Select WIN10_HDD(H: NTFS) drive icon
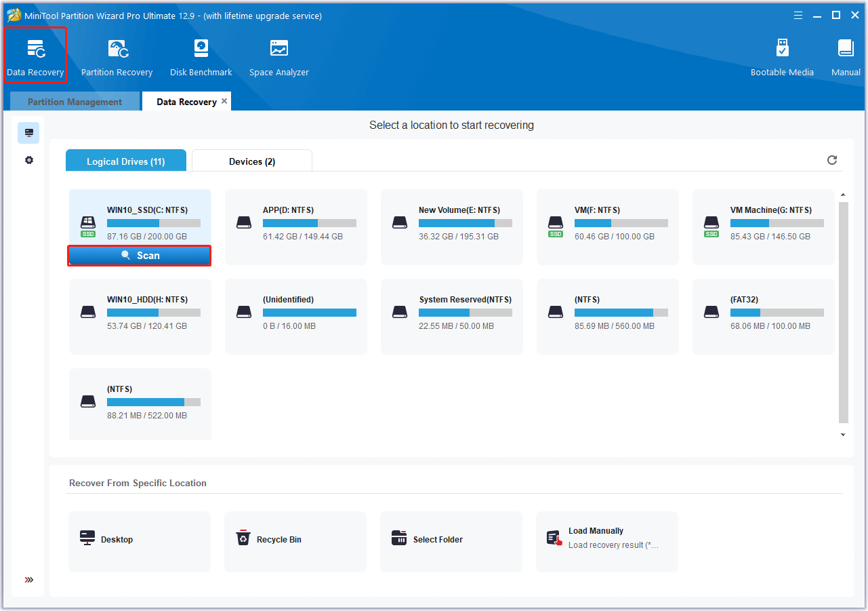 88,312
